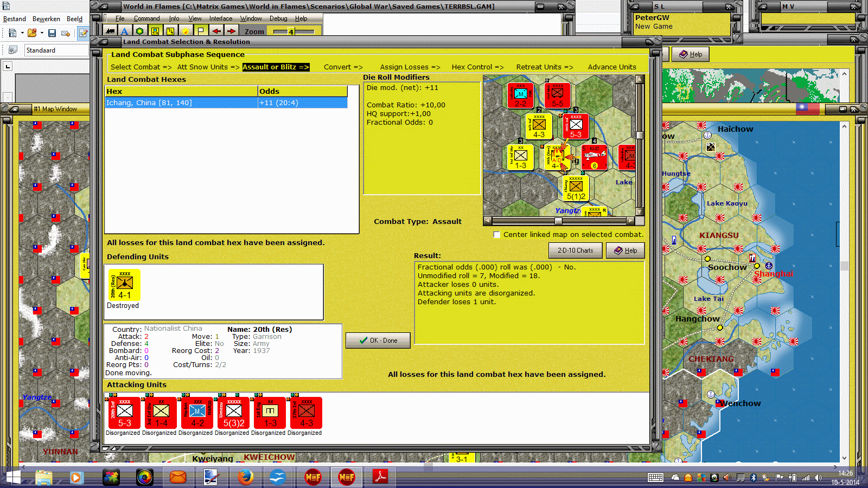
Task: Click the mini map horizontal scrollbar left arrow
Action: [487, 221]
